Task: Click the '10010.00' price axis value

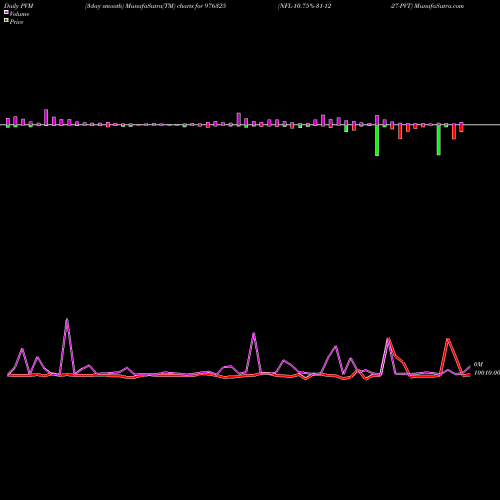Action: coord(487,373)
